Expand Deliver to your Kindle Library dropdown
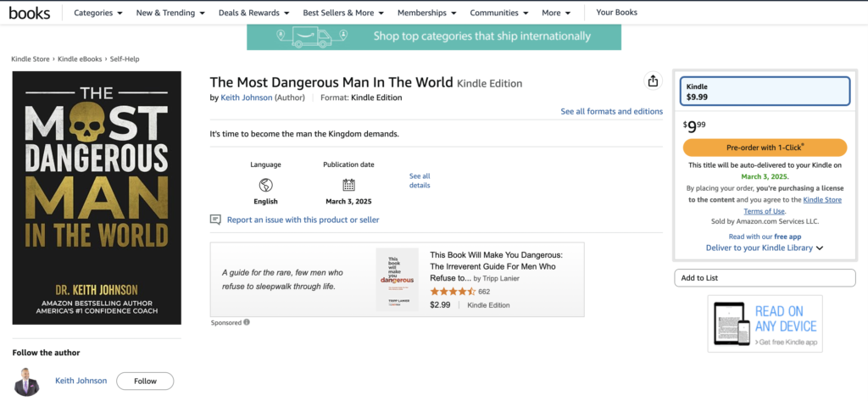This screenshot has width=868, height=401. point(765,248)
